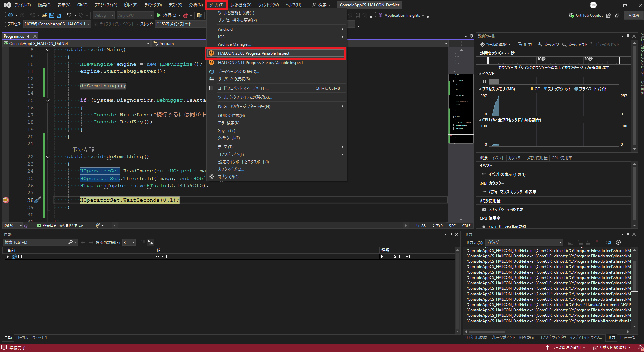Open the process selector dropdown

89,24
